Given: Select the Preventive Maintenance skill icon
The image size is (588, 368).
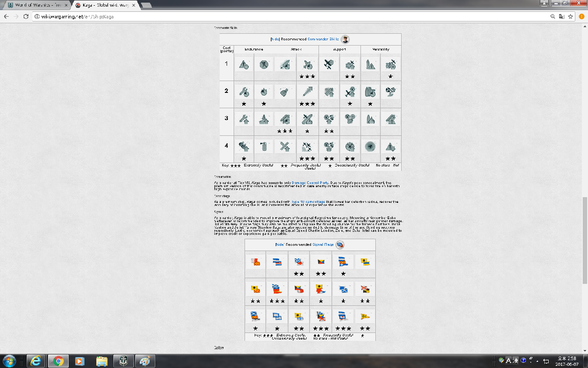Looking at the screenshot, I should coord(264,64).
